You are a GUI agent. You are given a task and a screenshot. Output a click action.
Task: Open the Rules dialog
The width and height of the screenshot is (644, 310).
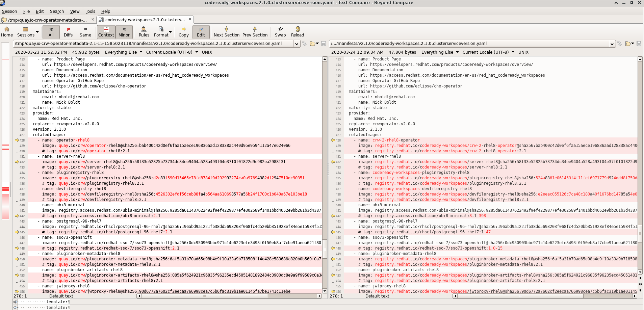click(144, 32)
